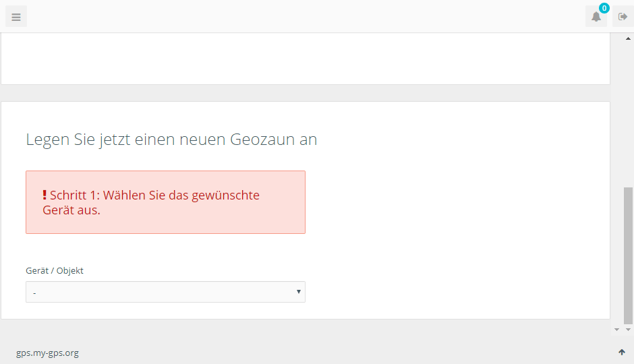Viewport: 634px width, 364px height.
Task: Click the vertical scrollbar thumb
Action: pos(628,255)
